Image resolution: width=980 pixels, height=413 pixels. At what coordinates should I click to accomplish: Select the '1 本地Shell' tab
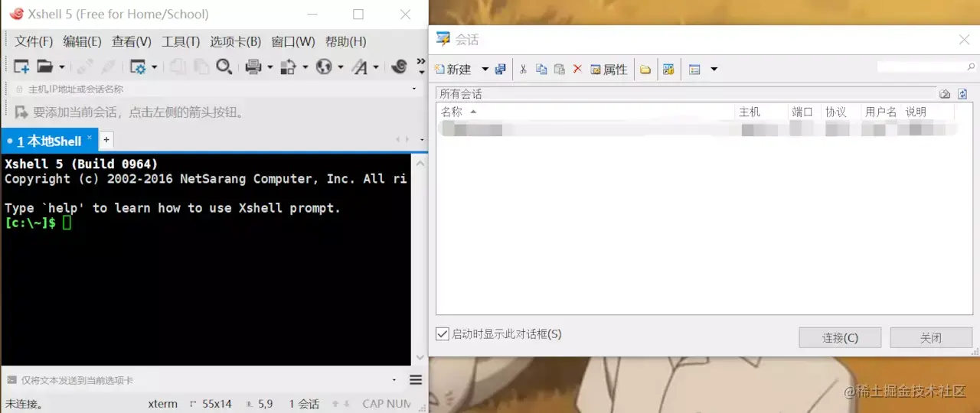point(49,141)
